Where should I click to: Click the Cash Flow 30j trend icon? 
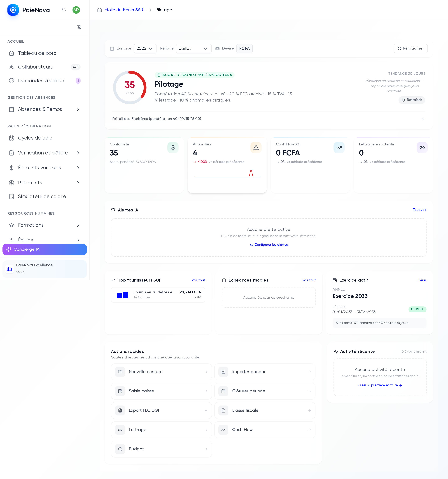coord(339,147)
